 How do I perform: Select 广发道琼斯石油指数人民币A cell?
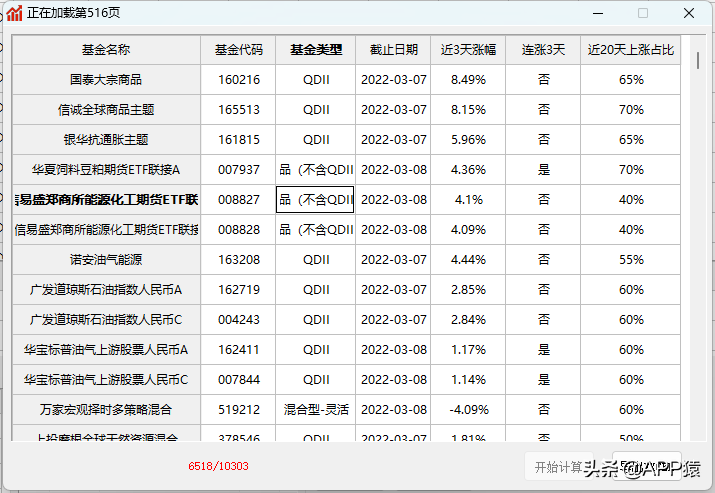106,290
